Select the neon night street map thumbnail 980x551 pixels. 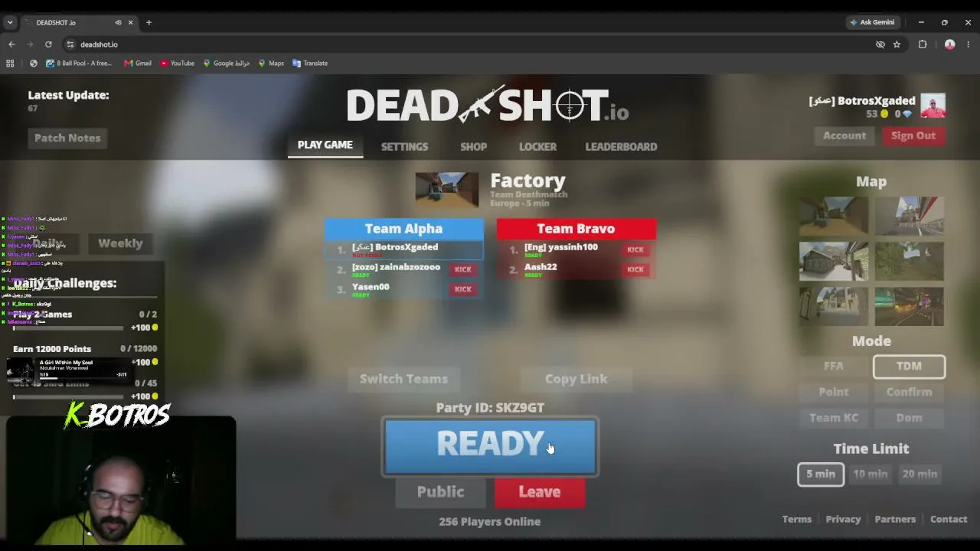pos(909,306)
